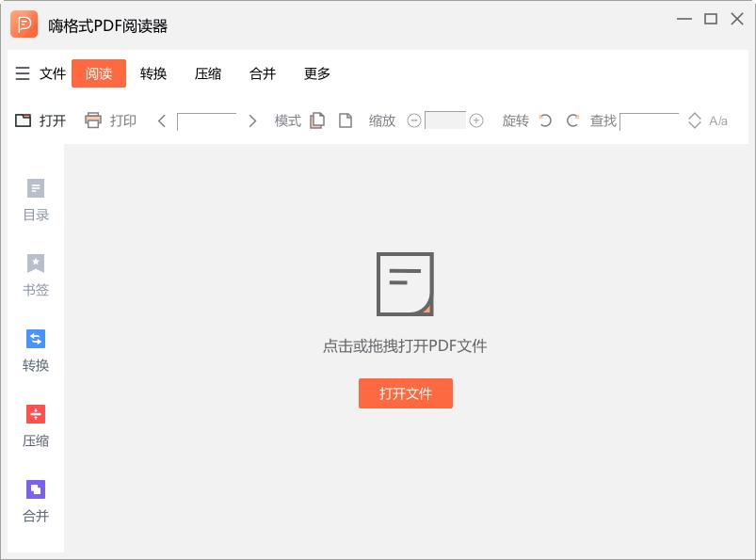Go to next page arrow
Viewport: 756px width, 560px height.
pyautogui.click(x=252, y=120)
